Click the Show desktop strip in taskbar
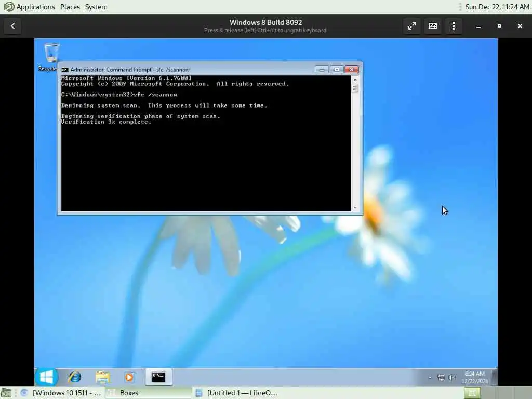The height and width of the screenshot is (399, 532). point(495,377)
